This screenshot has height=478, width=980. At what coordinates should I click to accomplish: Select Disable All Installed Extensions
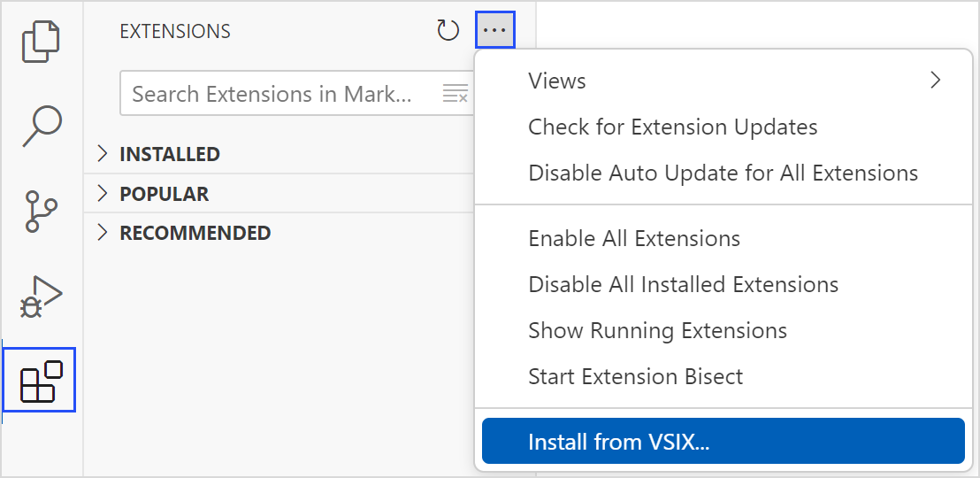click(683, 284)
